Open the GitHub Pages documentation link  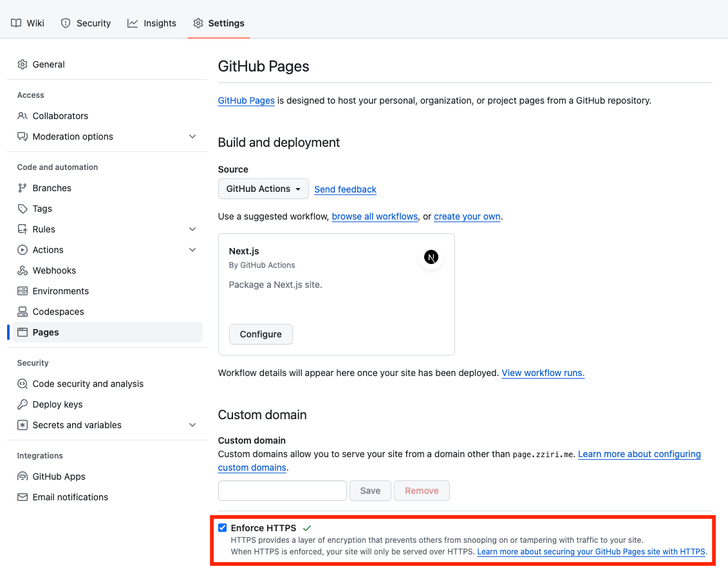pos(246,100)
